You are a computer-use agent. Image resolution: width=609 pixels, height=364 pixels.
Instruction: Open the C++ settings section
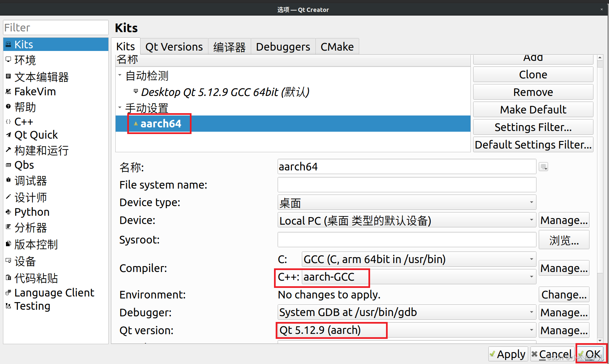click(x=24, y=121)
